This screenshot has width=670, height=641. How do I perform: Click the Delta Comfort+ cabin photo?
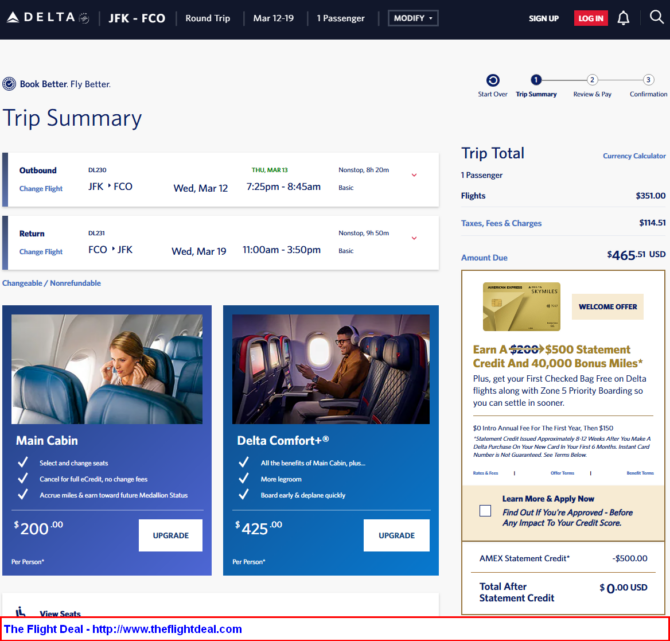tap(330, 369)
